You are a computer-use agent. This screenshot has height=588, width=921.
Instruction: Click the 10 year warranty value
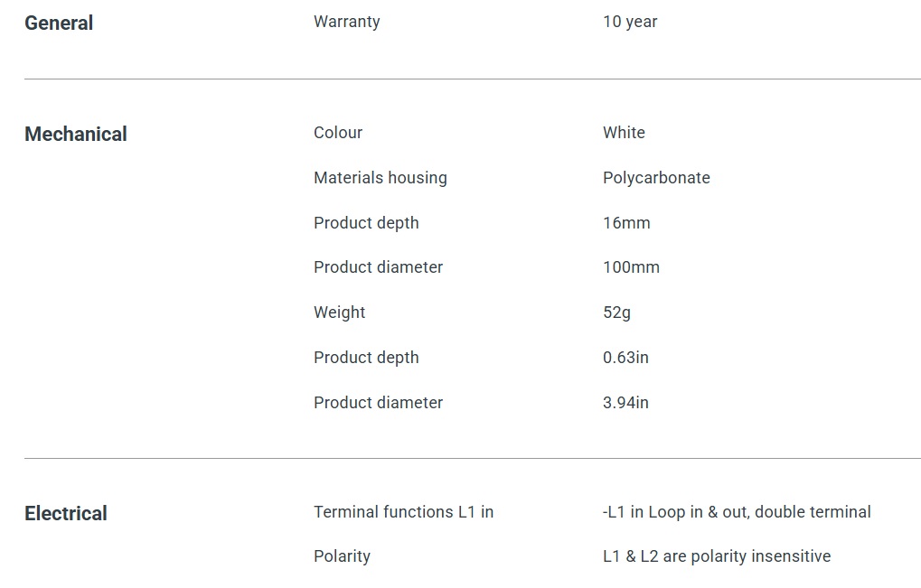630,22
